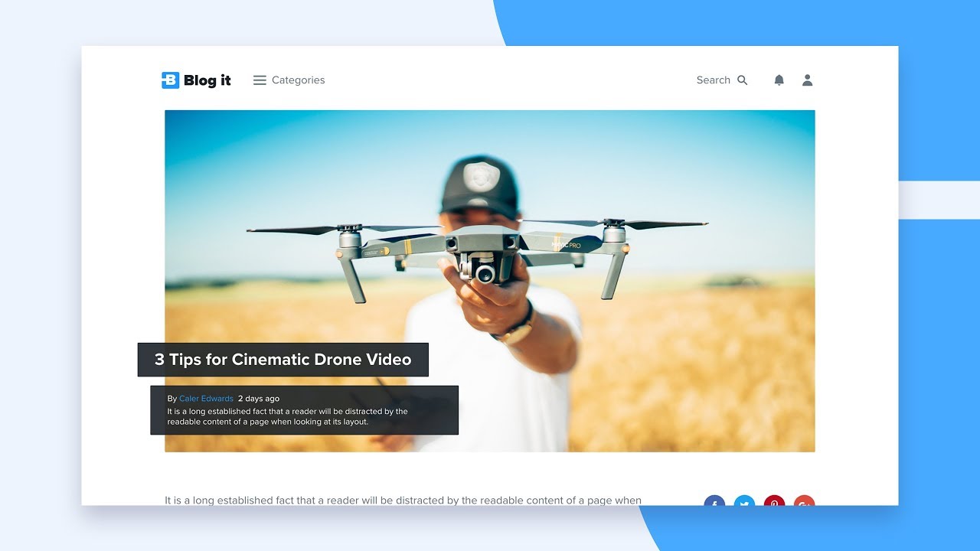Open the user profile icon
Screen dimensions: 980x551
(807, 80)
